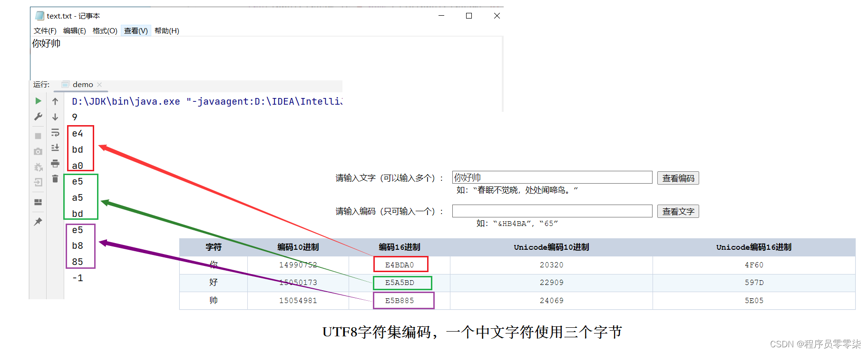Viewport: 868px width, 353px height.
Task: Pin the run tab with pin icon
Action: pos(38,221)
